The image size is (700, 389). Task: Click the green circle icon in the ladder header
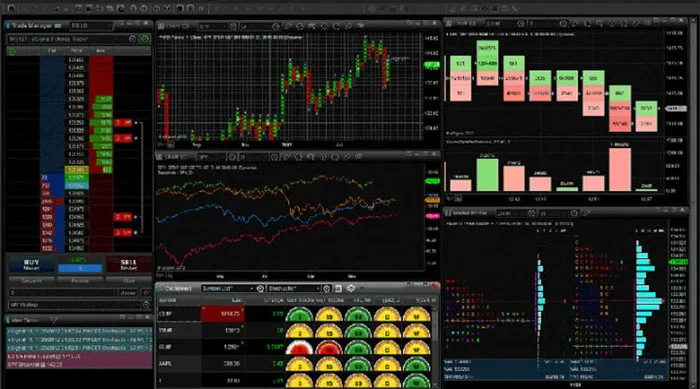12,51
